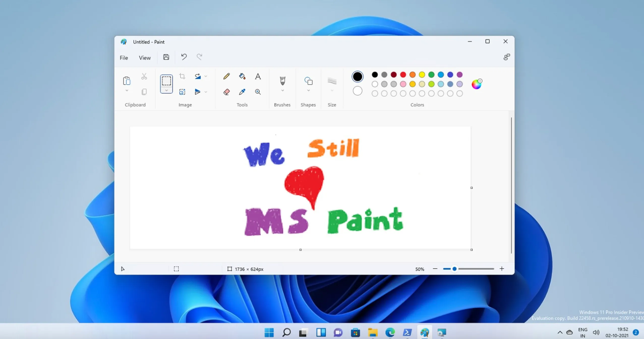Pick the red color swatch
This screenshot has width=644, height=339.
coord(403,75)
